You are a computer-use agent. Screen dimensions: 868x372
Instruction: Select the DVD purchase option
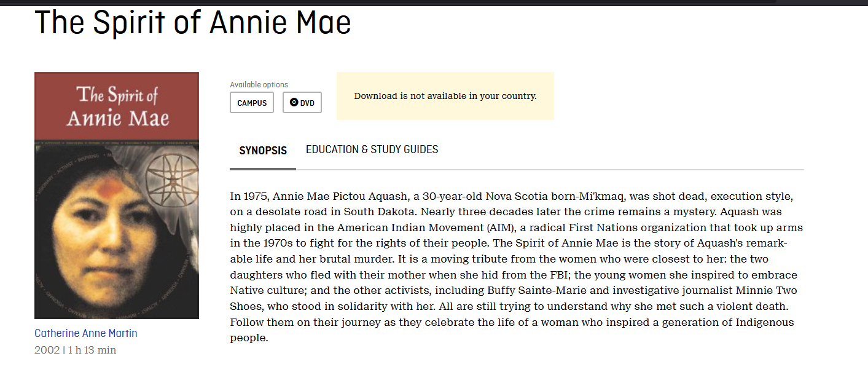click(x=302, y=103)
